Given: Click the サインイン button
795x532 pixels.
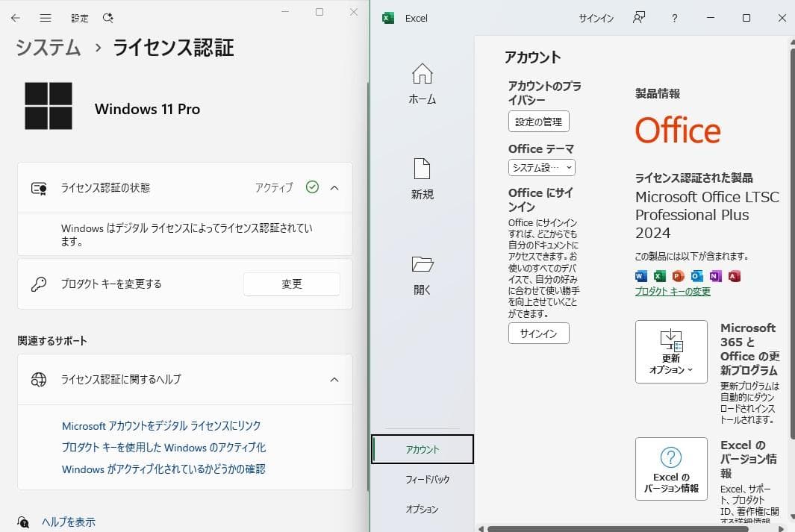Looking at the screenshot, I should [x=538, y=334].
